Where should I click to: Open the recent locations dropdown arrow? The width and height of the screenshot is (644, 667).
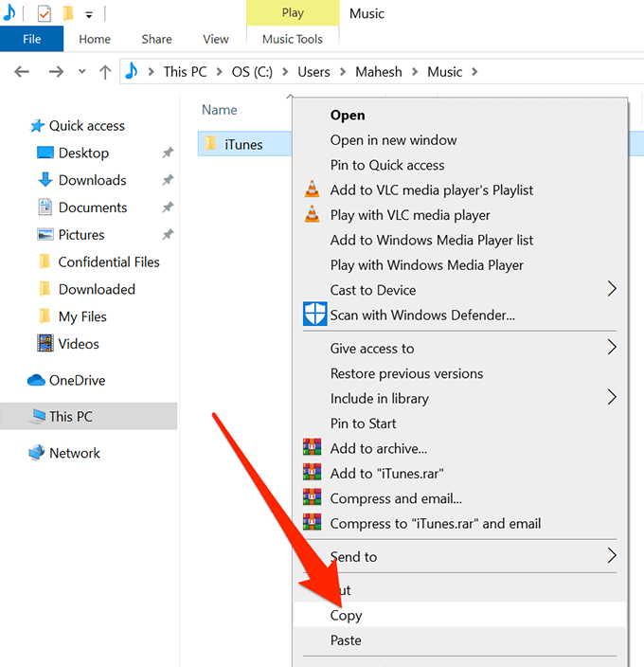coord(82,72)
